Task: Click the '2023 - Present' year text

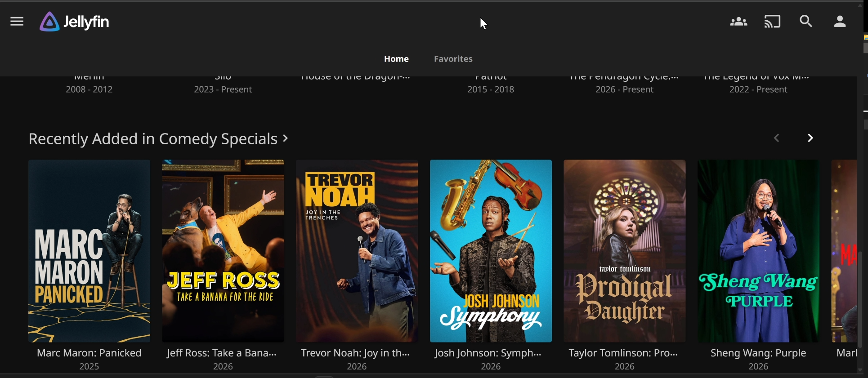Action: click(x=223, y=90)
